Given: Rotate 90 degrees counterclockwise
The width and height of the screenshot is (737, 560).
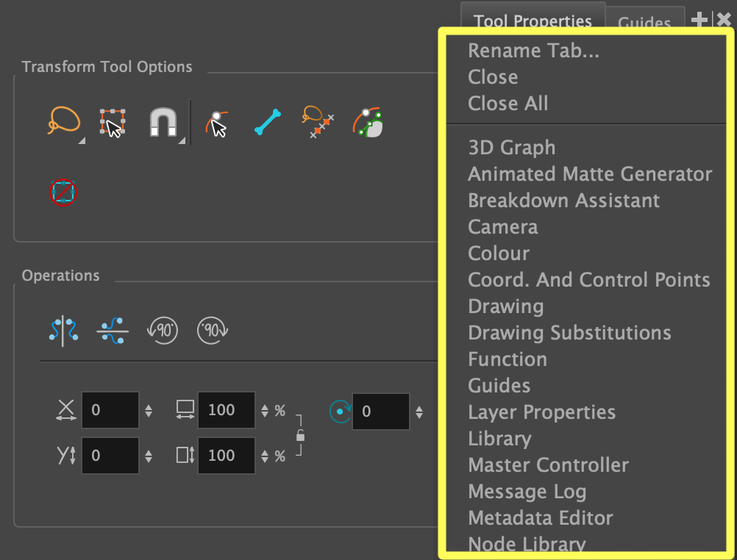Looking at the screenshot, I should point(162,331).
